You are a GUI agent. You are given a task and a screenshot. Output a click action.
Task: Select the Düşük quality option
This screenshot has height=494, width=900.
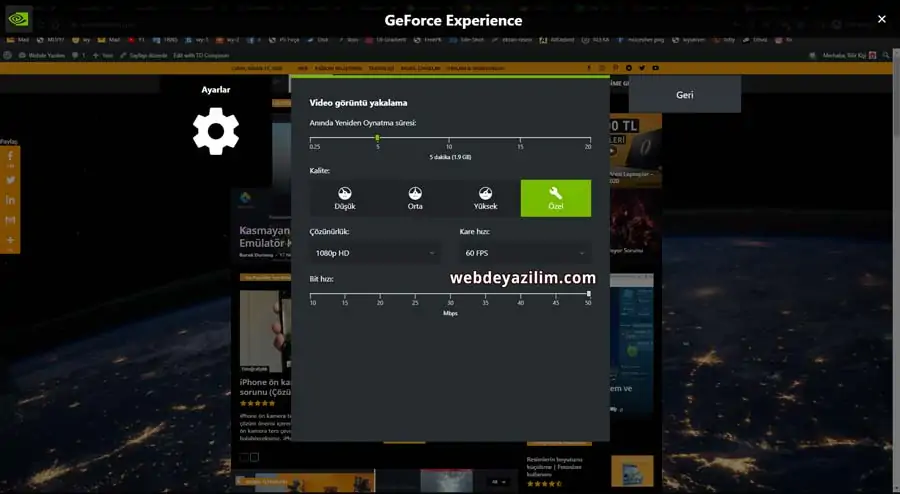[345, 199]
